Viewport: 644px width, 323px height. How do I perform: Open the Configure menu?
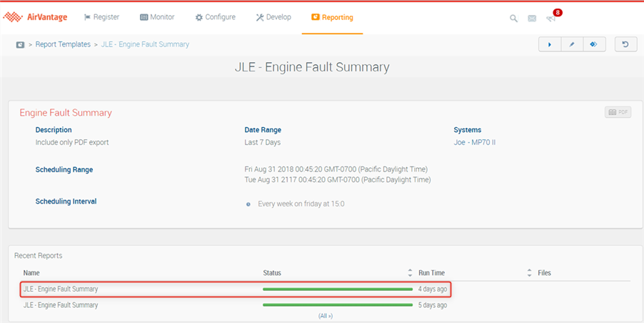[215, 17]
